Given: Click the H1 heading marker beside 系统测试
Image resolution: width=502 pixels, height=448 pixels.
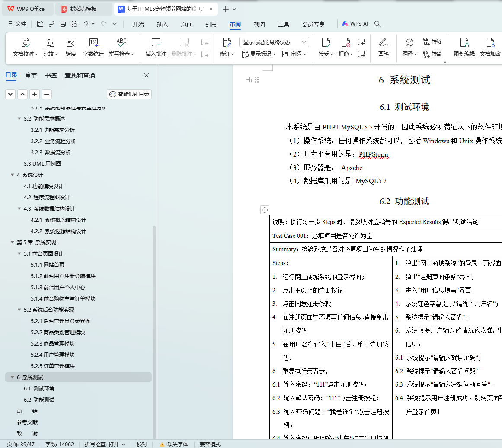Looking at the screenshot, I should [249, 80].
